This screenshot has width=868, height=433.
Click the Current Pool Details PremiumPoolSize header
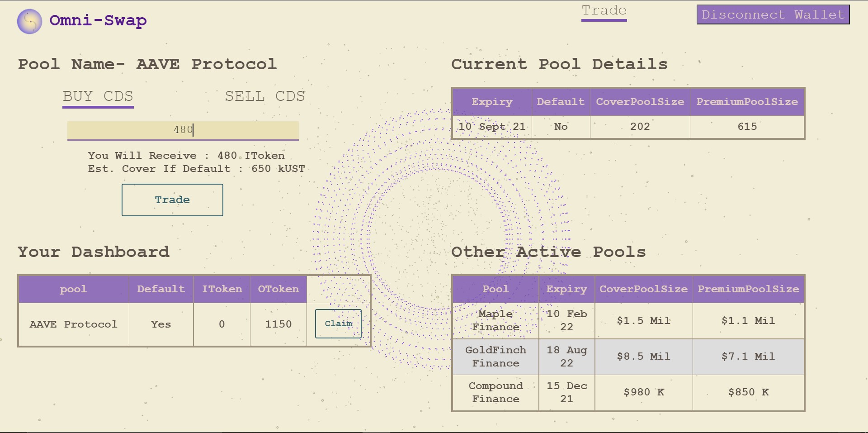pos(747,102)
